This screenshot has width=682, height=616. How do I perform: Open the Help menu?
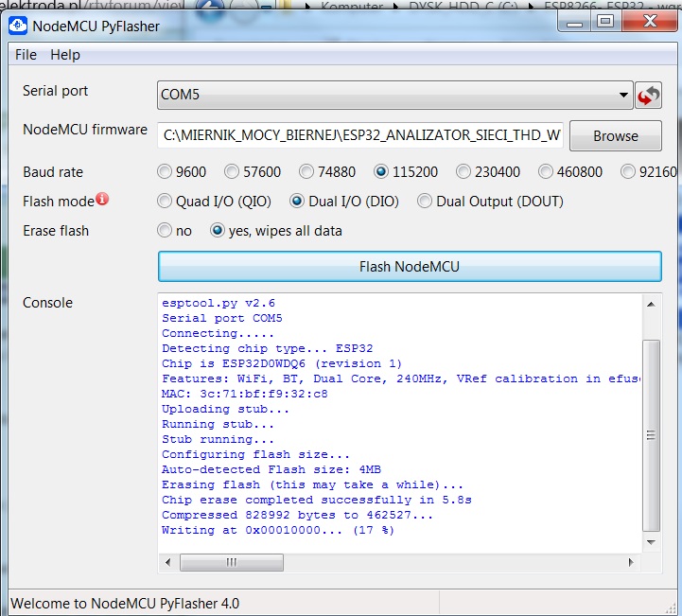coord(65,55)
